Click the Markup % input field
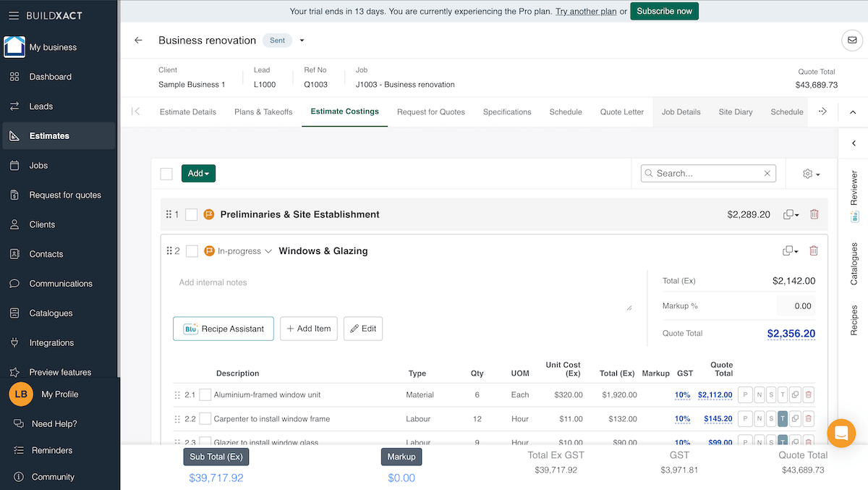This screenshot has width=868, height=490. 795,305
